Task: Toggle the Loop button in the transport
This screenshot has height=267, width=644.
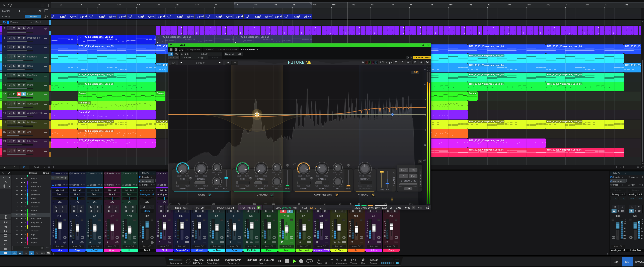Action: point(310,261)
